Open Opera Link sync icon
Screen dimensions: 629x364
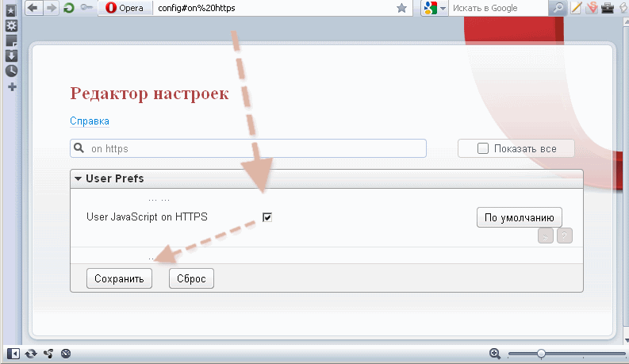pos(31,354)
